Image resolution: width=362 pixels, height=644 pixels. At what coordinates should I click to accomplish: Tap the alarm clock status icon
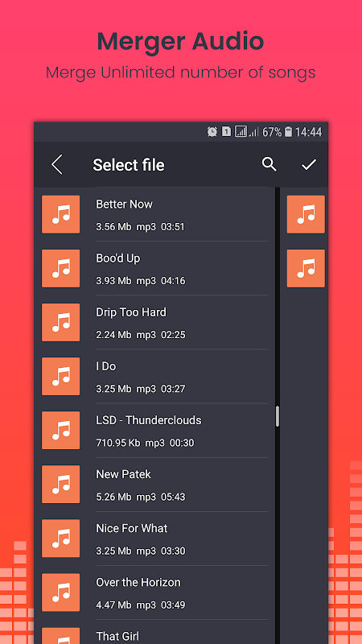point(212,132)
